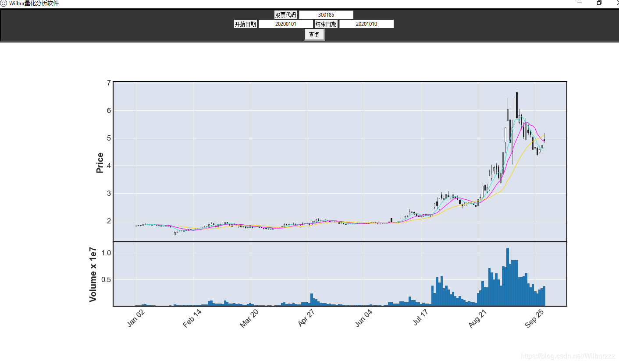Click the highest candlestick near price 6.7
This screenshot has width=619, height=364.
pos(517,104)
